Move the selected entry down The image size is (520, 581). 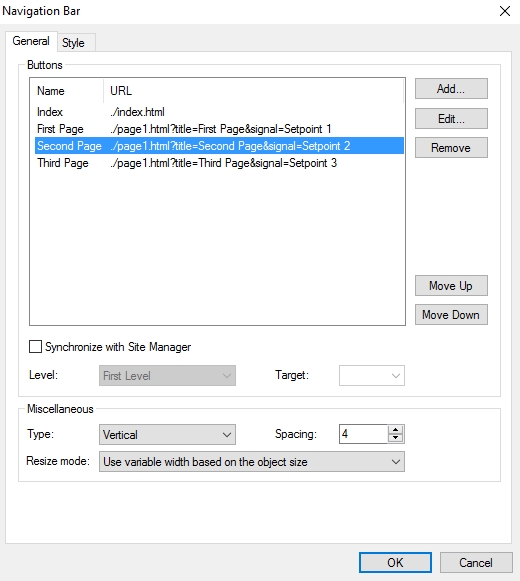click(x=451, y=315)
